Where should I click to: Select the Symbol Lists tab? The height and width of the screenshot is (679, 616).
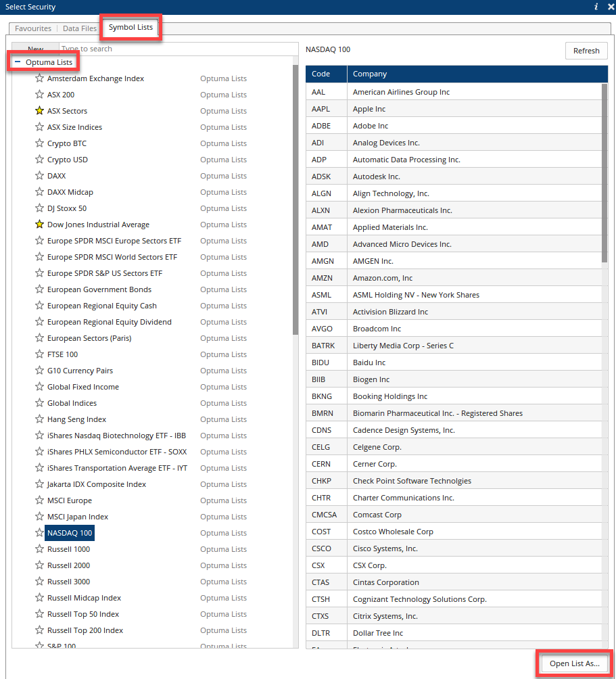coord(131,27)
